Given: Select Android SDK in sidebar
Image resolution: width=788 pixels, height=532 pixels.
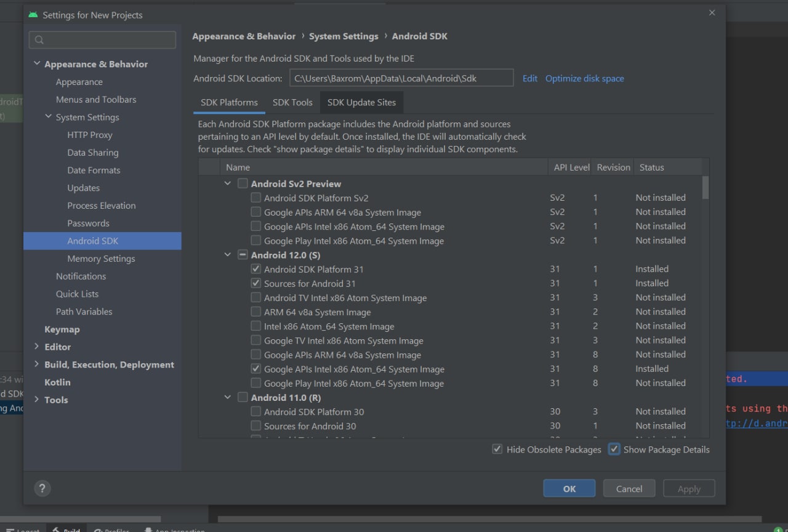Looking at the screenshot, I should click(102, 241).
